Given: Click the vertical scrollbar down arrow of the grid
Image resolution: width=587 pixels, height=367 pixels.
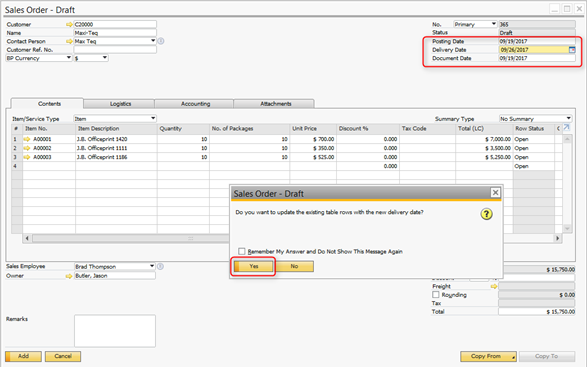Looking at the screenshot, I should coord(567,228).
